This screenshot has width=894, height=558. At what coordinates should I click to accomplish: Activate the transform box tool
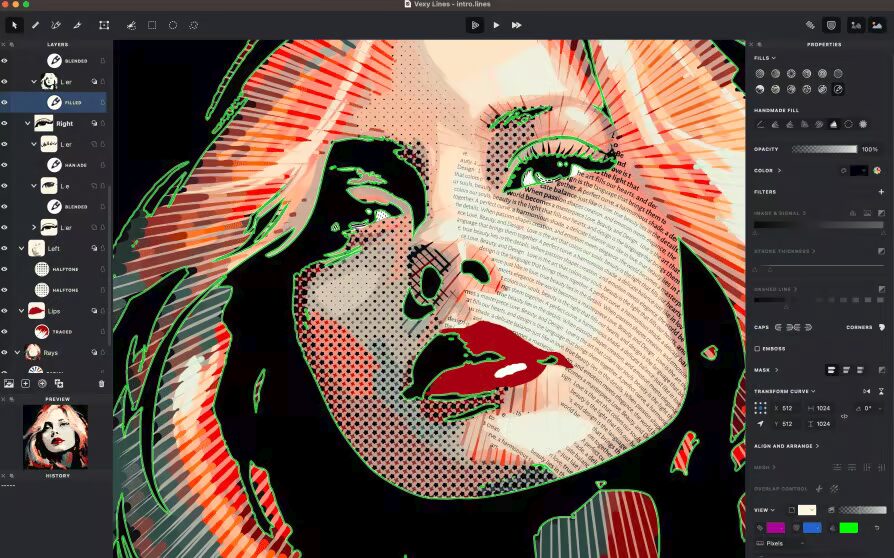pos(104,25)
